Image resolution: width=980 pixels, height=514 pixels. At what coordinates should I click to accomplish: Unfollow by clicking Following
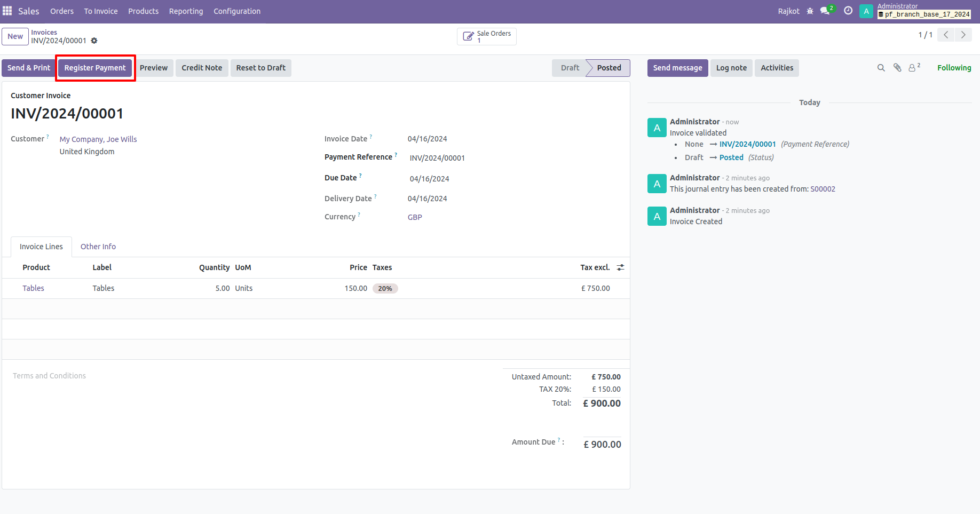tap(954, 68)
